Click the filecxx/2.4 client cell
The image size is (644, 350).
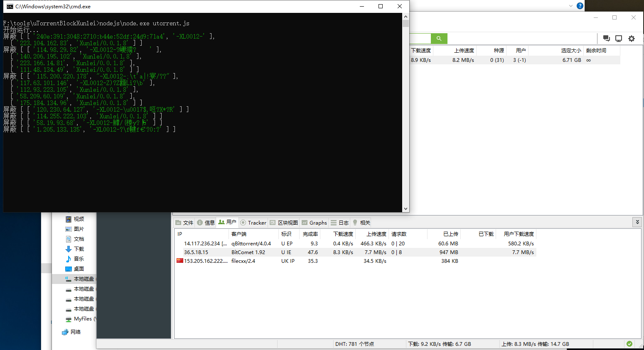[x=243, y=261]
